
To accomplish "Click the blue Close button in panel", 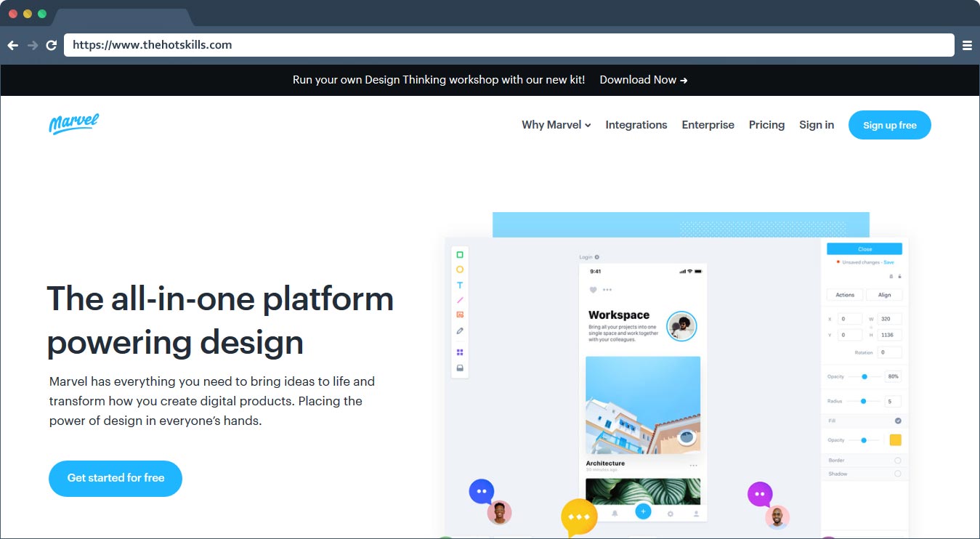I will pyautogui.click(x=864, y=249).
